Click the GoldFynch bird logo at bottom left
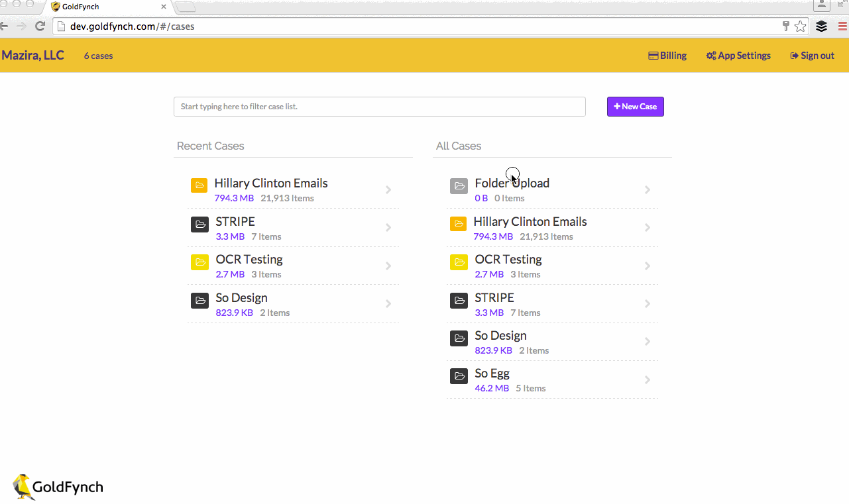Screen dimensions: 849x504 click(x=24, y=487)
